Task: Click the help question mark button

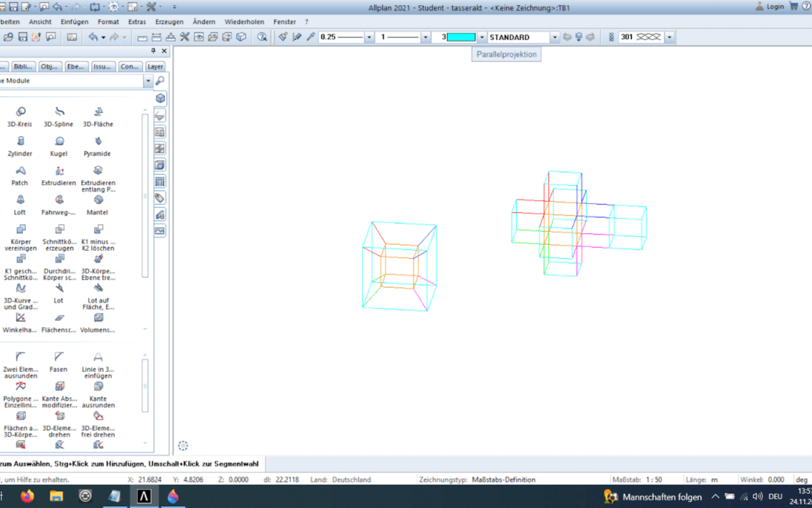Action: [806, 6]
